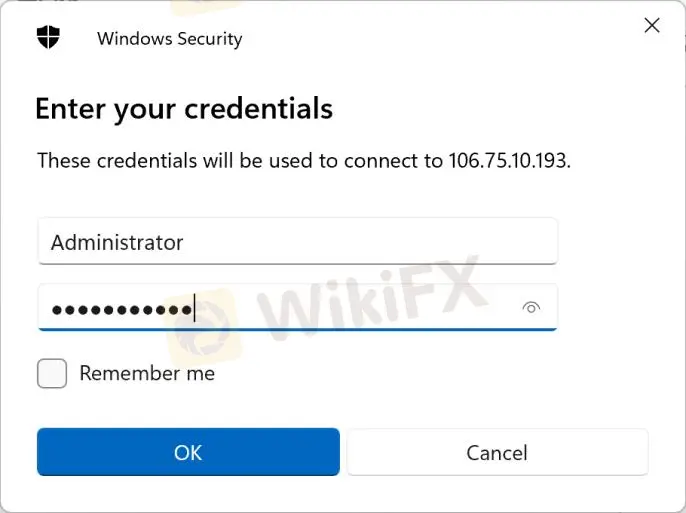Place cursor after the word Administrator
This screenshot has height=513, width=686.
click(x=184, y=242)
